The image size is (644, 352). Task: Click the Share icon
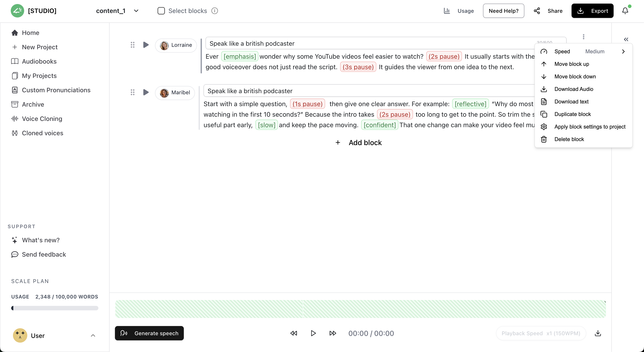pyautogui.click(x=537, y=11)
